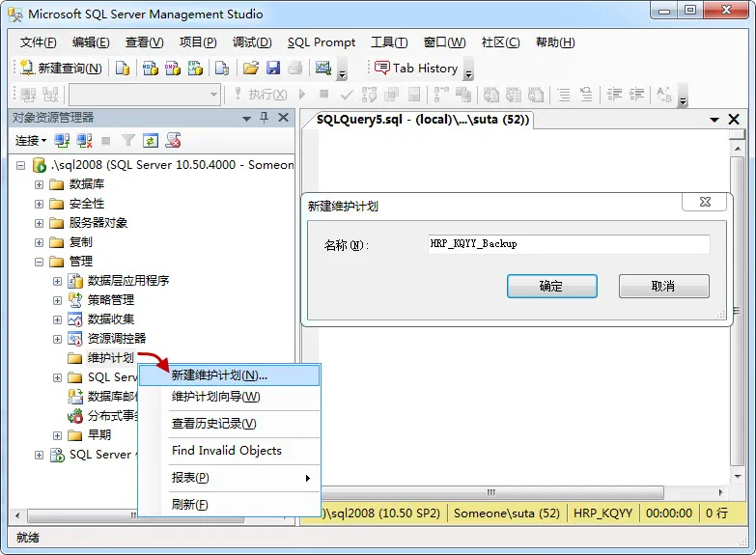The height and width of the screenshot is (555, 756).
Task: Open the available databases combo box
Action: tap(145, 95)
